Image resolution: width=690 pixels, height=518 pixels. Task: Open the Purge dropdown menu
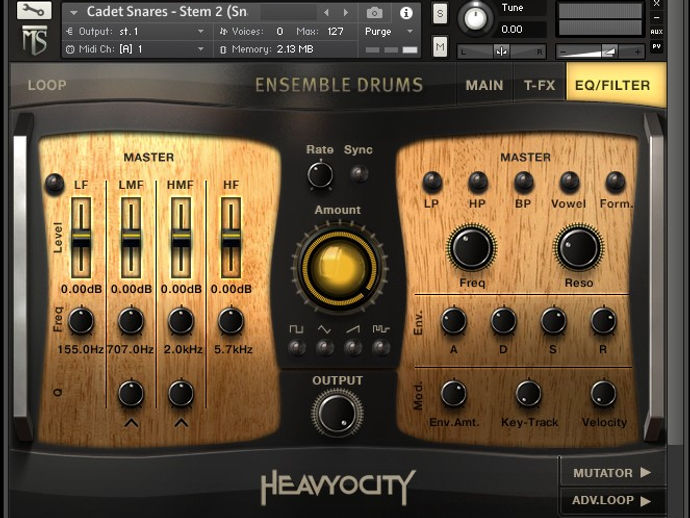click(389, 32)
